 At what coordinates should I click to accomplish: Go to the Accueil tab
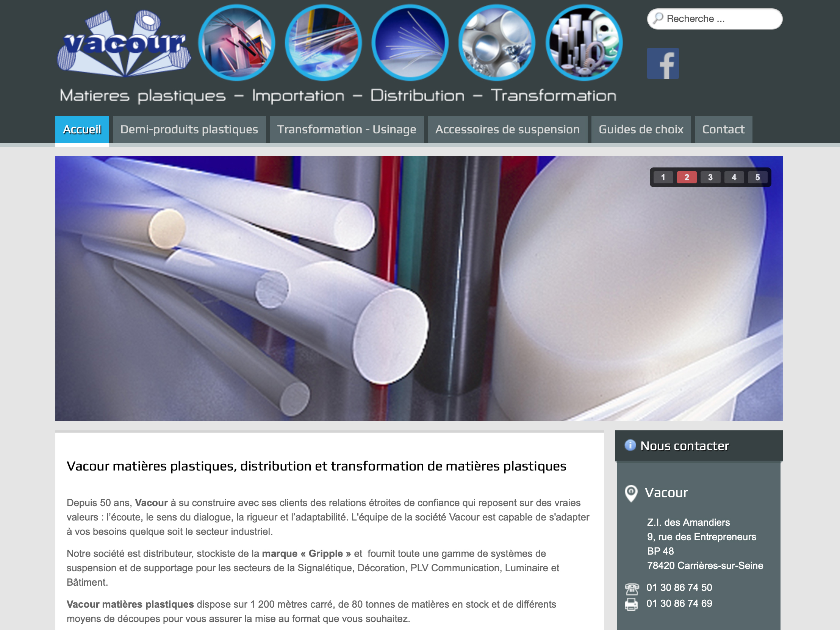pyautogui.click(x=82, y=130)
